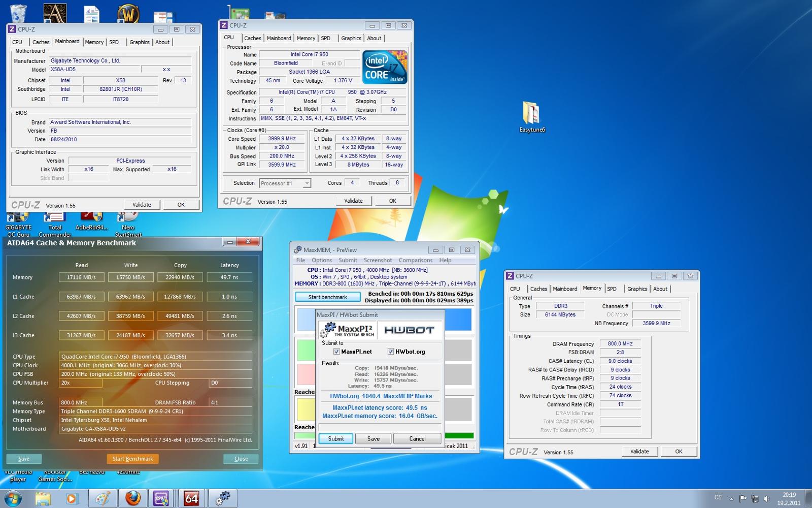This screenshot has width=812, height=508.
Task: Launch Windows Media Player from taskbar
Action: click(72, 498)
